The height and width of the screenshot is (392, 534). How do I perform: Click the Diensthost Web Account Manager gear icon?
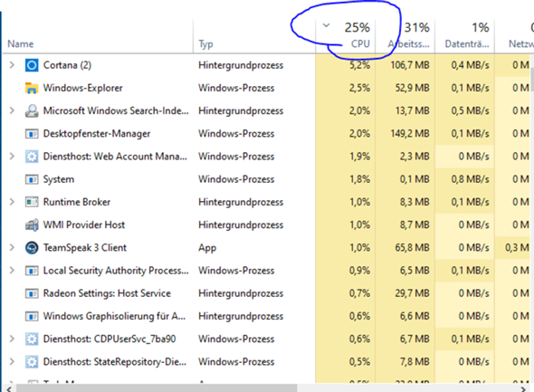[x=32, y=157]
